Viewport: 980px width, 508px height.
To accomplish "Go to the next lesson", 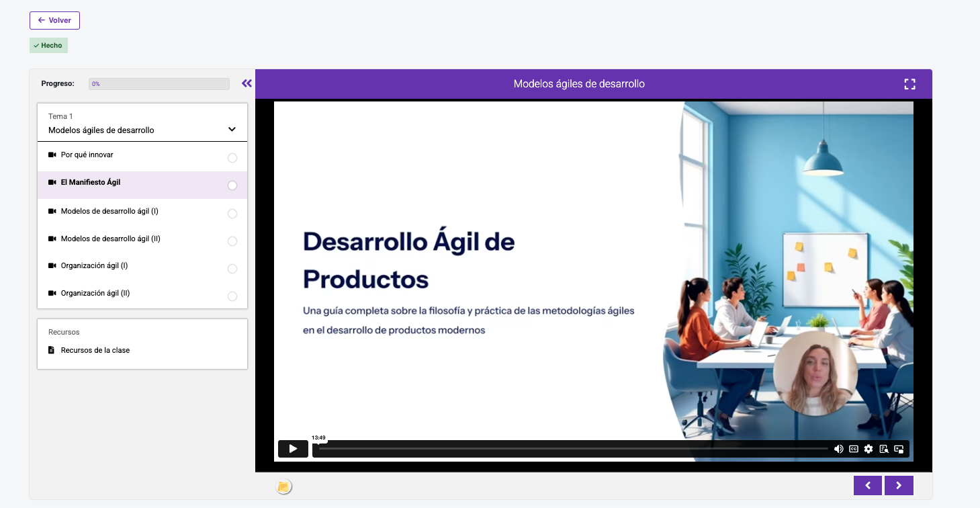I will pos(899,485).
